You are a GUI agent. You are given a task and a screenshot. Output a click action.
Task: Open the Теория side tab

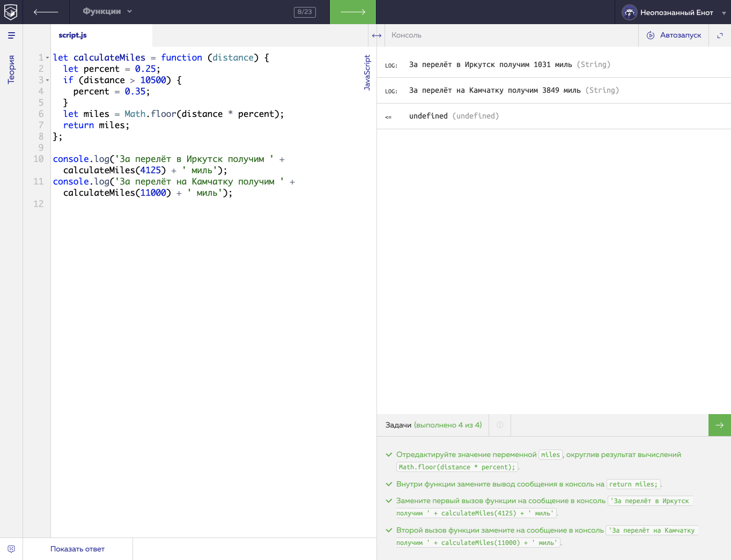11,69
